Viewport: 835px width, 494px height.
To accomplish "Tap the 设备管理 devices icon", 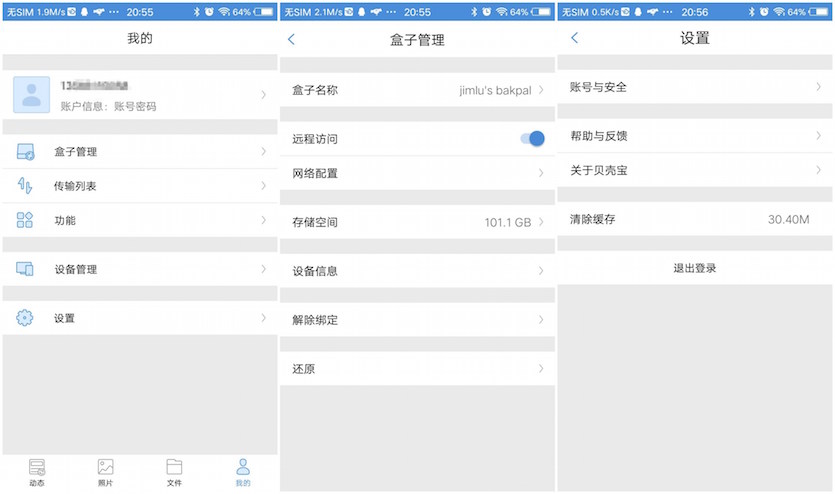I will click(25, 269).
